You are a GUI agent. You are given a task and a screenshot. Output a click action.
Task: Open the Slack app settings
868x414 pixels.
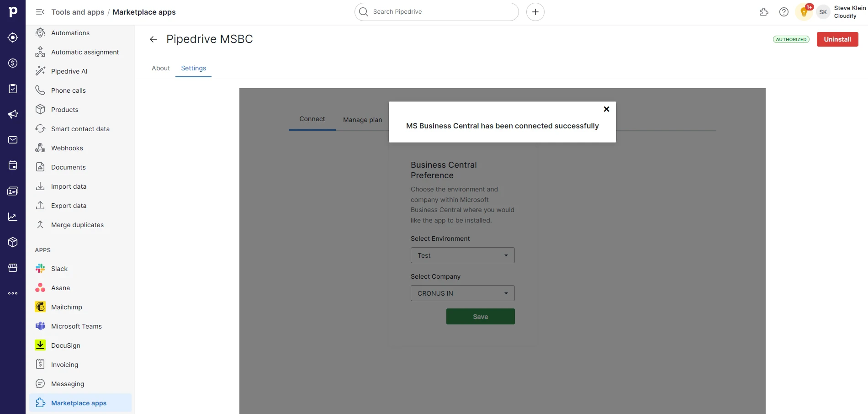[80, 269]
